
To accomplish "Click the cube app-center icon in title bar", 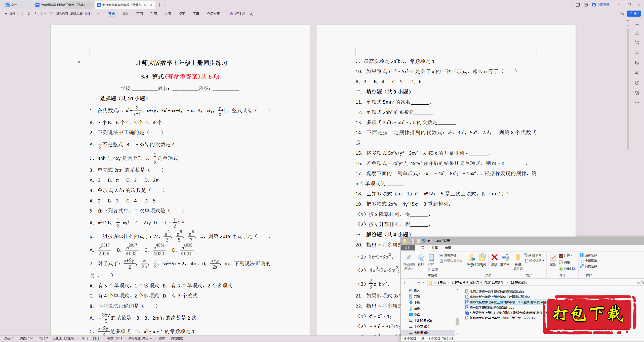I will (586, 5).
